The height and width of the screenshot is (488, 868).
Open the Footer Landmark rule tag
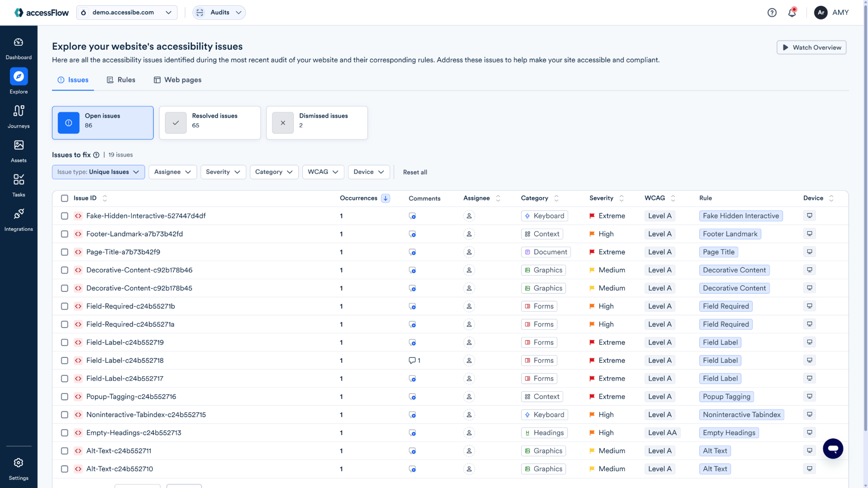point(730,234)
